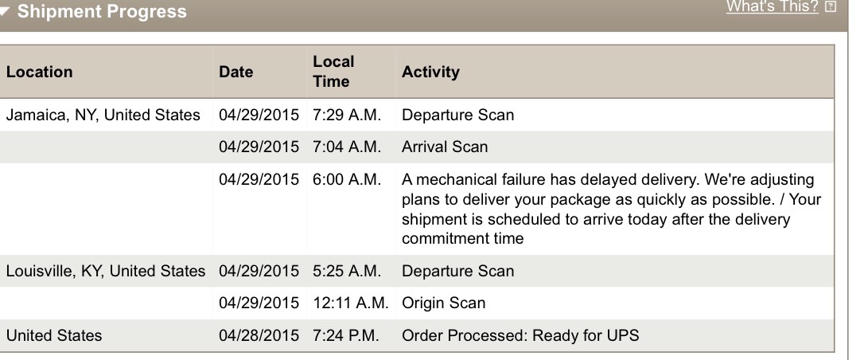
Task: Click the Local Time column header
Action: (x=333, y=72)
